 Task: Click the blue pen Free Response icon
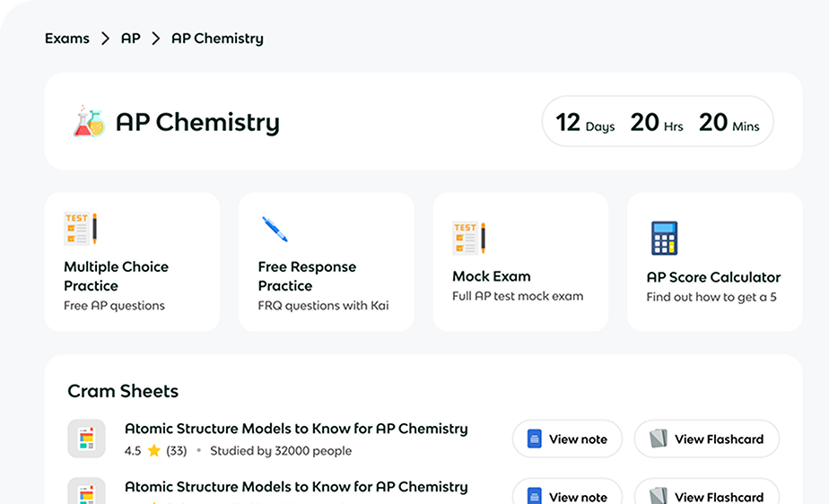pos(275,229)
